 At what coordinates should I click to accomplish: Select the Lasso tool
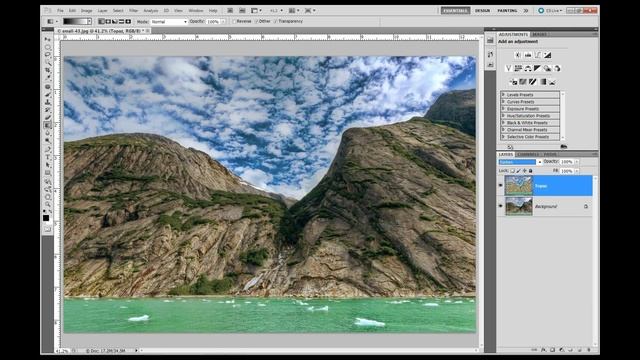48,55
